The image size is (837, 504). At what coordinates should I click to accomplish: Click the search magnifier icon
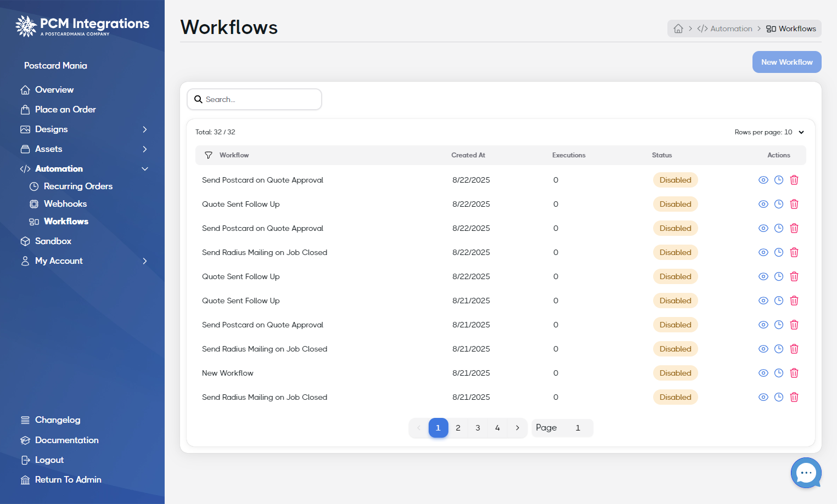[x=198, y=99]
